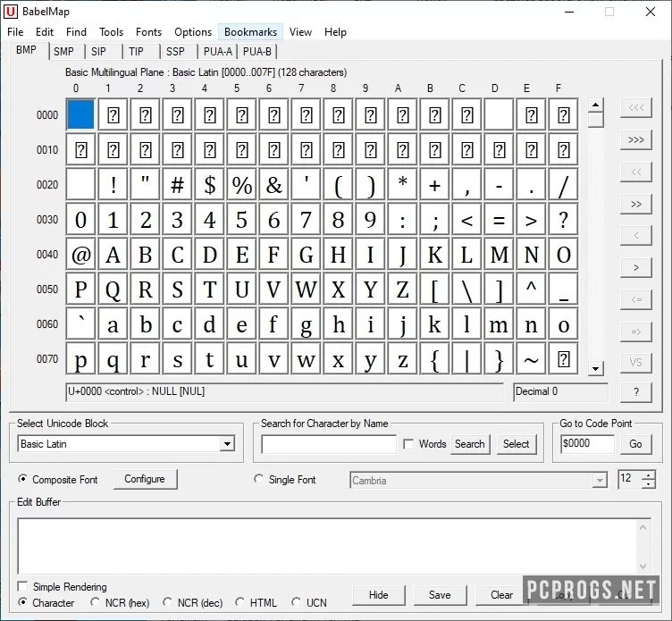
Task: Click the grid scrollbar thumb
Action: coord(596,120)
